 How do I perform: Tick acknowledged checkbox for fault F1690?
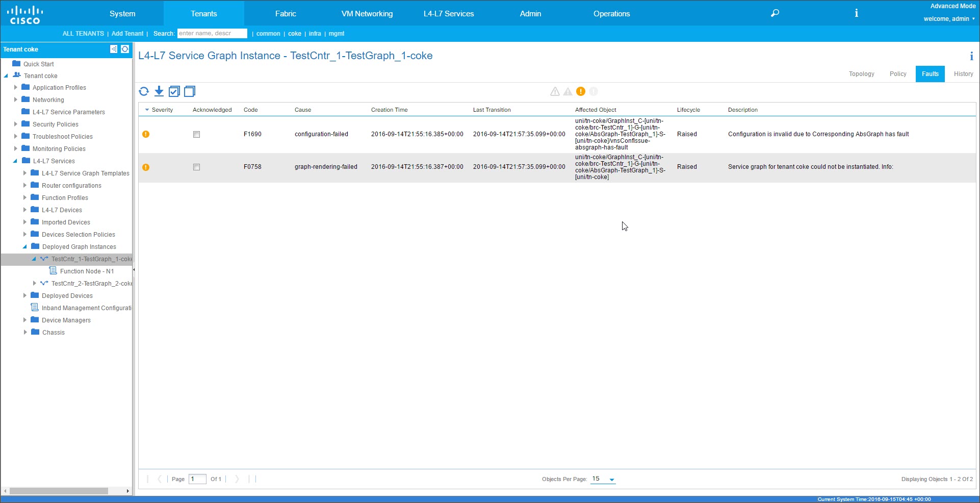196,135
